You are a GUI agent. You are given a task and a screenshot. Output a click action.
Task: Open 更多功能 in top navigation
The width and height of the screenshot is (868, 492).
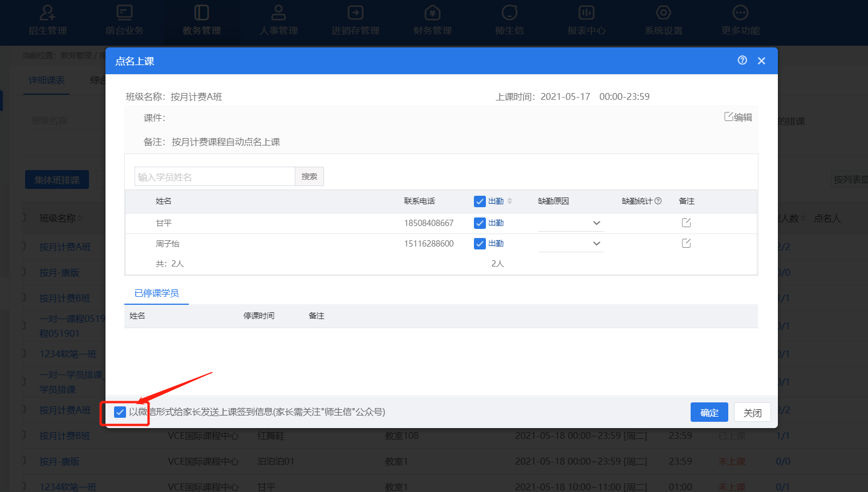click(x=740, y=21)
